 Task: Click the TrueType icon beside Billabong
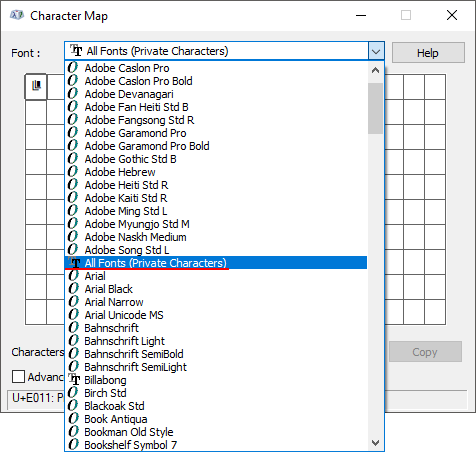(74, 379)
